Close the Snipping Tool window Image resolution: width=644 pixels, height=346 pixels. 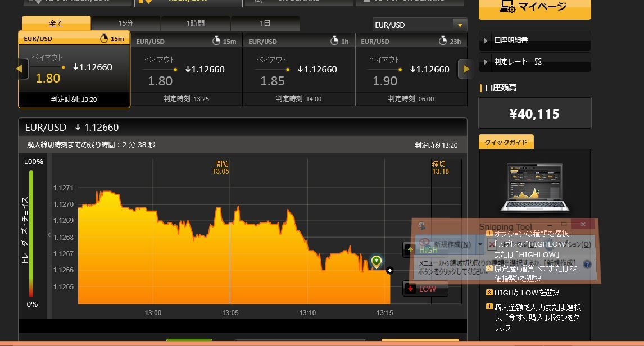tap(583, 224)
